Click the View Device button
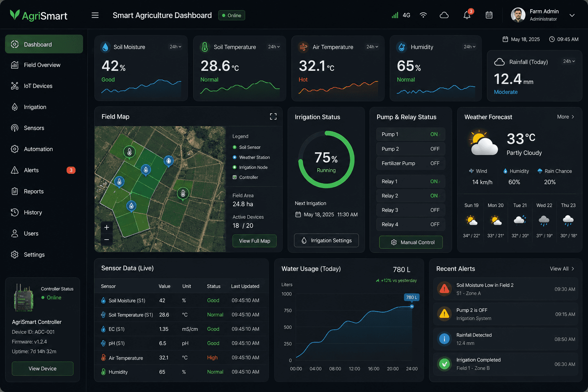 [x=42, y=369]
